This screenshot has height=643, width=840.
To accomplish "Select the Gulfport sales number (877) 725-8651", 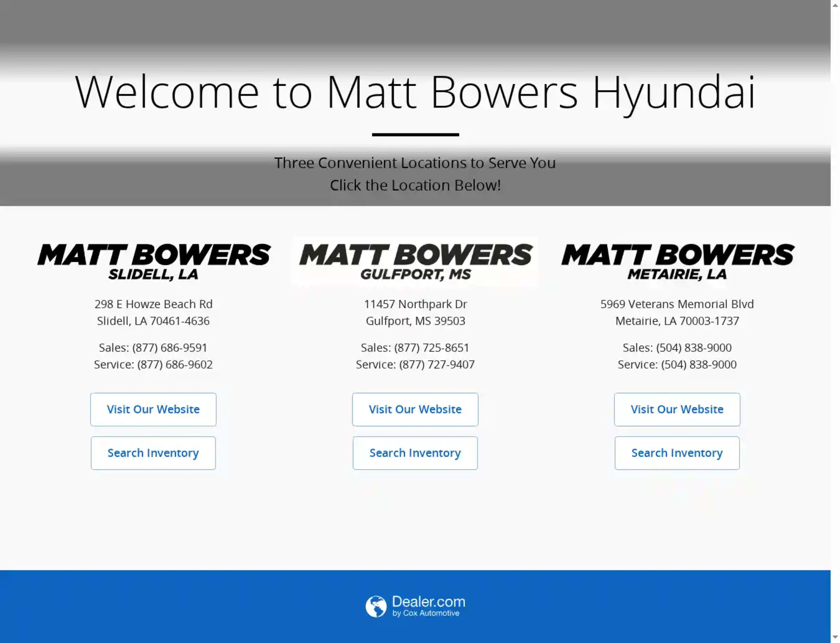I will pos(431,348).
